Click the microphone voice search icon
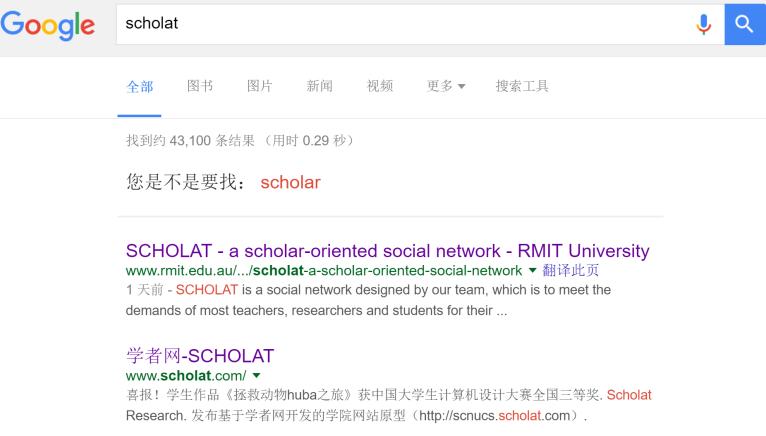The height and width of the screenshot is (436, 766). (704, 23)
